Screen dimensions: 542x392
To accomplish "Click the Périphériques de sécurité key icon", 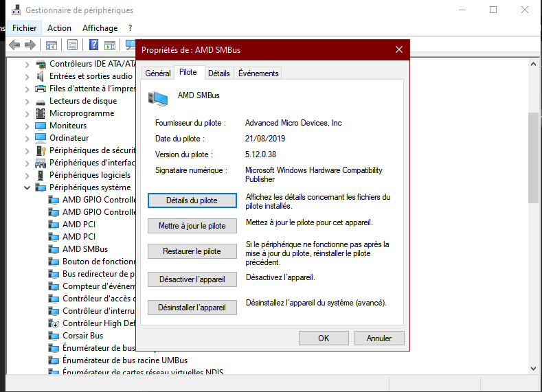I will (41, 150).
